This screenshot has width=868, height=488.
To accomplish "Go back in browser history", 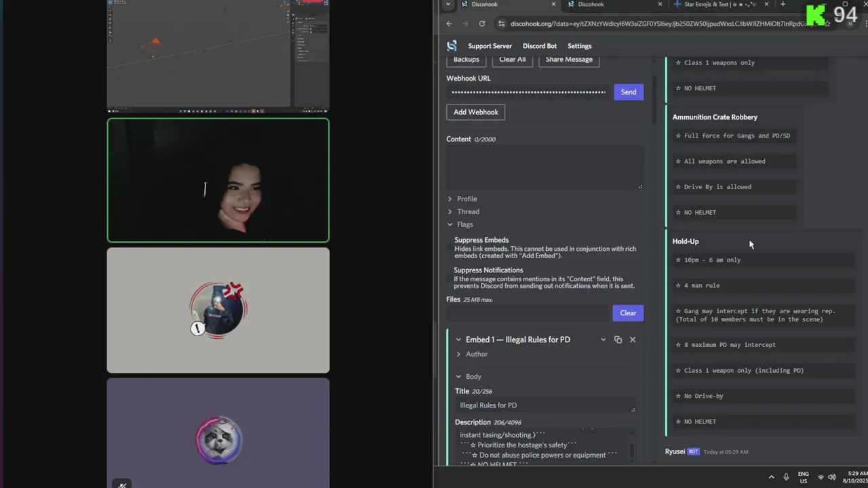I will [449, 24].
